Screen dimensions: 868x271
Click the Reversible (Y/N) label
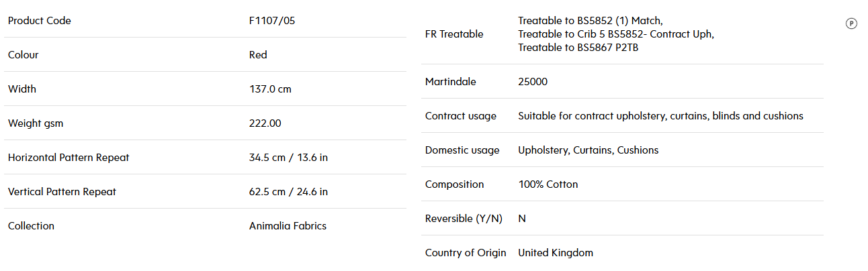click(464, 219)
